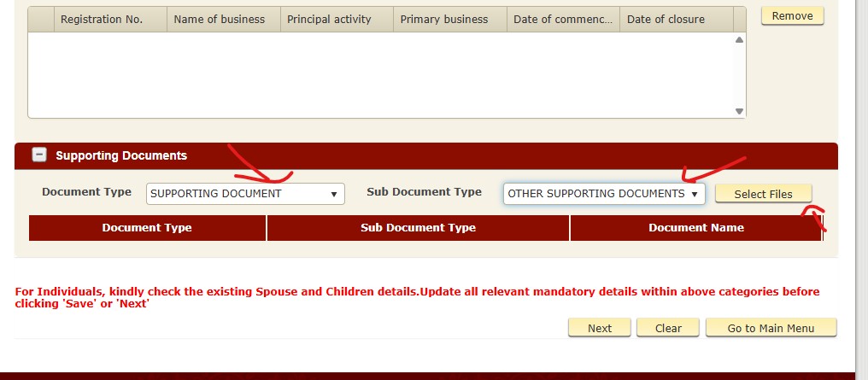The image size is (868, 380).
Task: Proceed with the Next button
Action: [600, 328]
